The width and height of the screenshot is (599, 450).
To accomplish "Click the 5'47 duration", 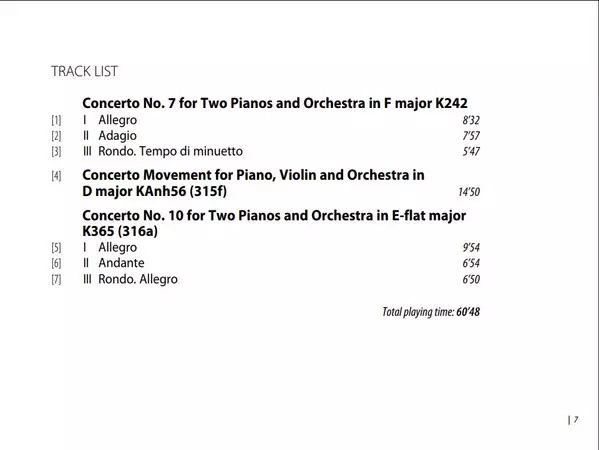I will click(471, 152).
